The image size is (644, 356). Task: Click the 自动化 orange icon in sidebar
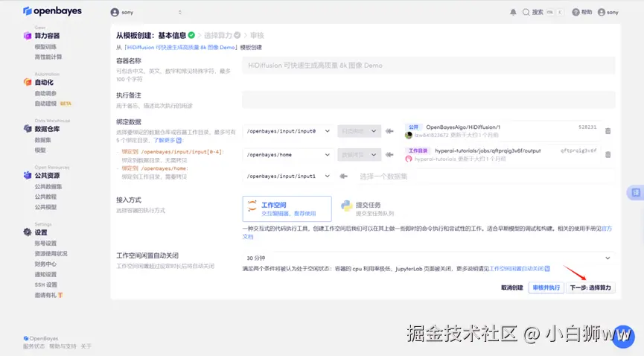click(x=28, y=82)
